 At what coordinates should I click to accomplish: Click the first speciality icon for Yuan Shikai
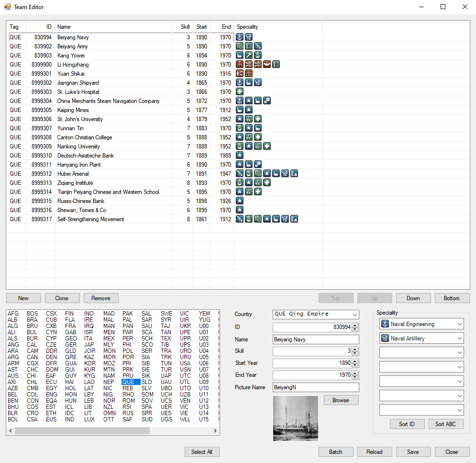pos(240,74)
